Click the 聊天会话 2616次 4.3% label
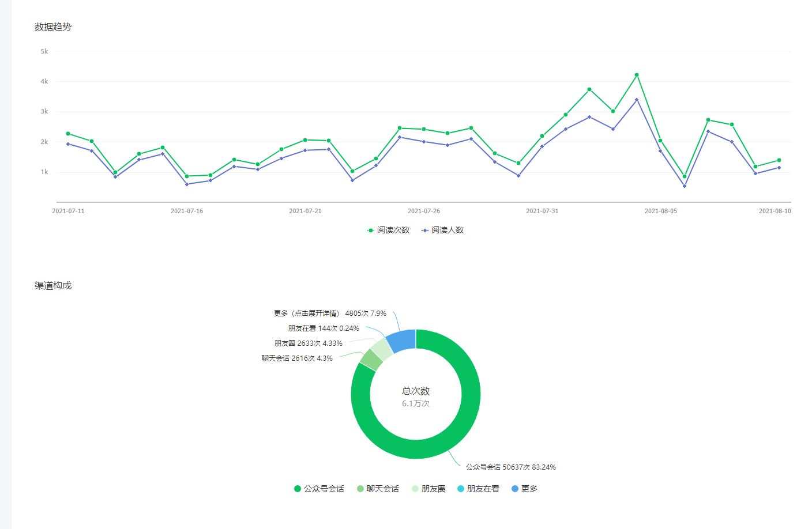 point(297,358)
